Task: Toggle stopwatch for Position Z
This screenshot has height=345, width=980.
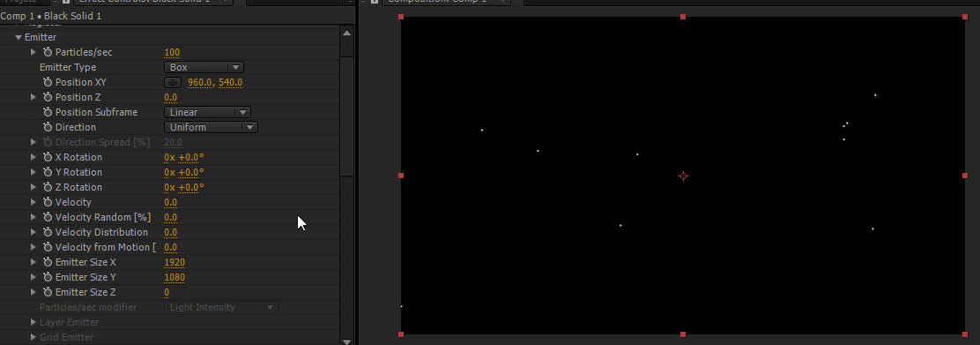Action: (x=48, y=97)
